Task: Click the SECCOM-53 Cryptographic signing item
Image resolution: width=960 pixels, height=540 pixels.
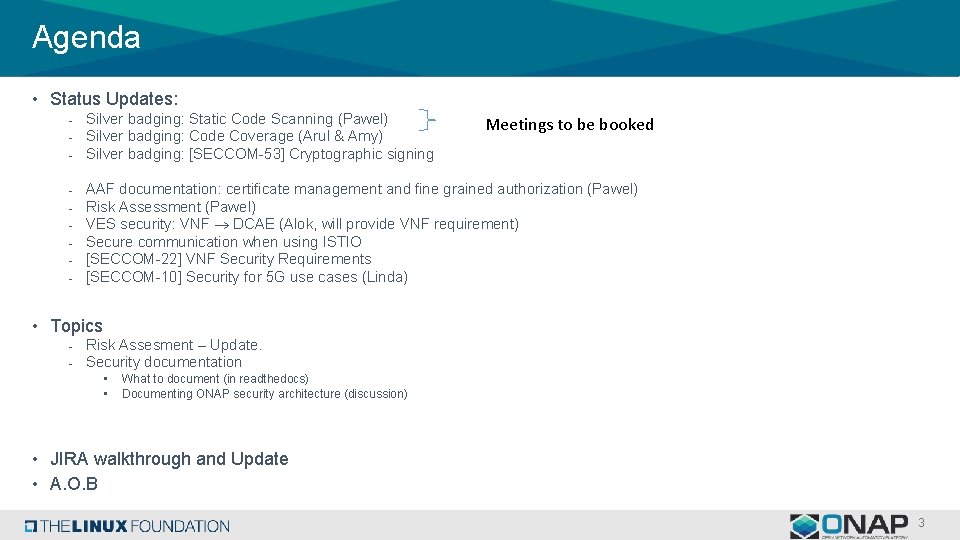Action: tap(260, 154)
